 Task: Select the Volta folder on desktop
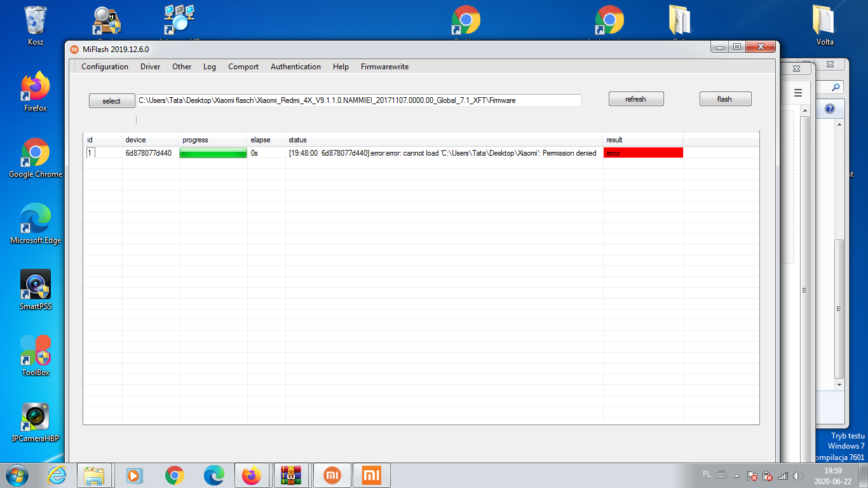[825, 25]
